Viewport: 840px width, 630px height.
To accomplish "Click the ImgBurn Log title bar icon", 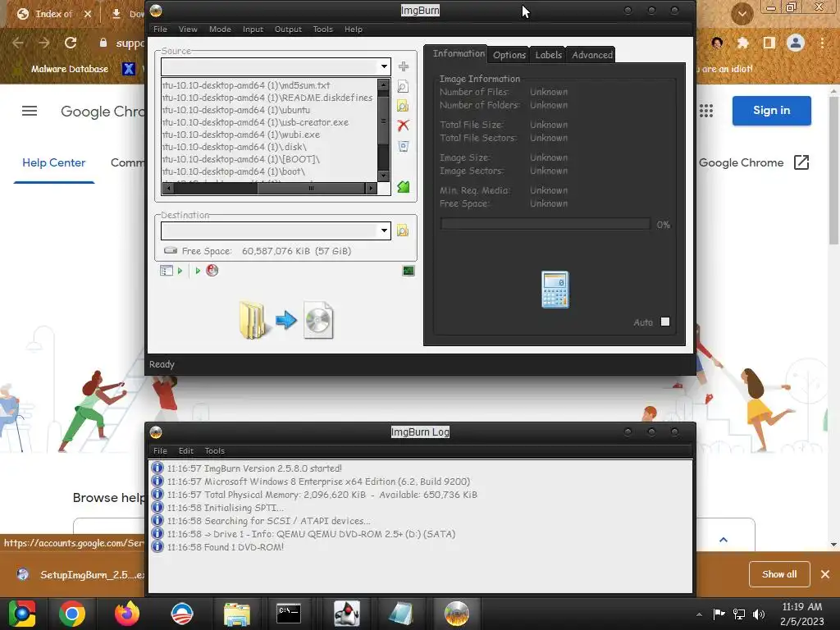I will coord(156,431).
